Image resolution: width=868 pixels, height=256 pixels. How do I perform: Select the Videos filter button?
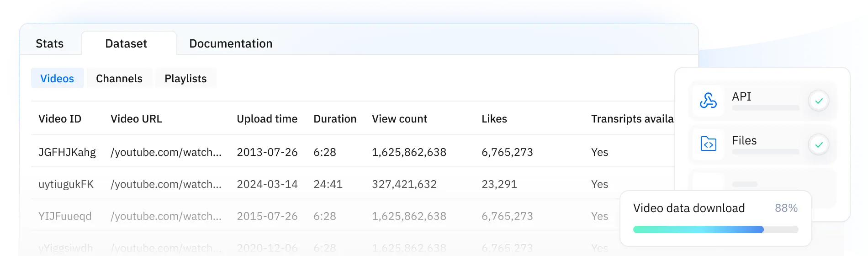[x=57, y=79]
